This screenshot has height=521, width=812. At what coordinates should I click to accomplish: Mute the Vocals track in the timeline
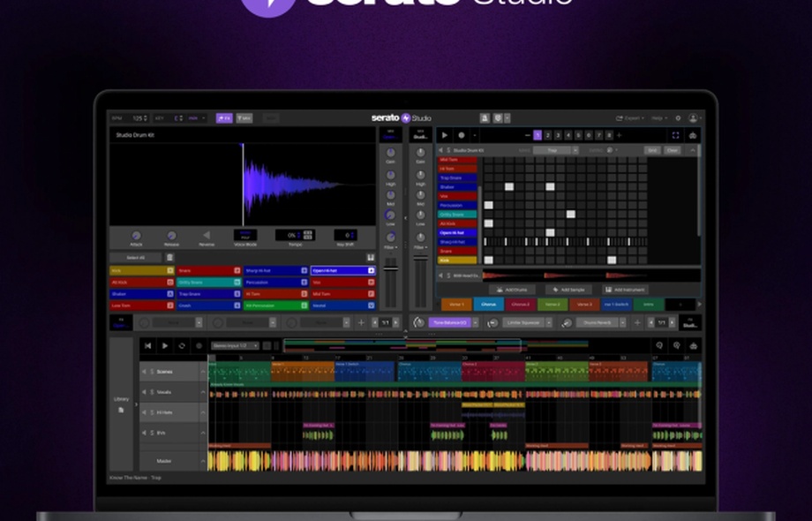143,392
